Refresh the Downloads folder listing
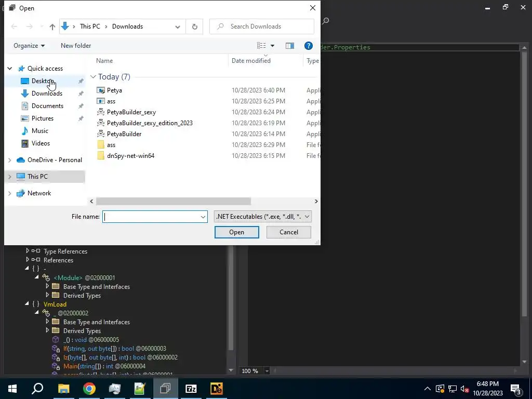 (195, 26)
